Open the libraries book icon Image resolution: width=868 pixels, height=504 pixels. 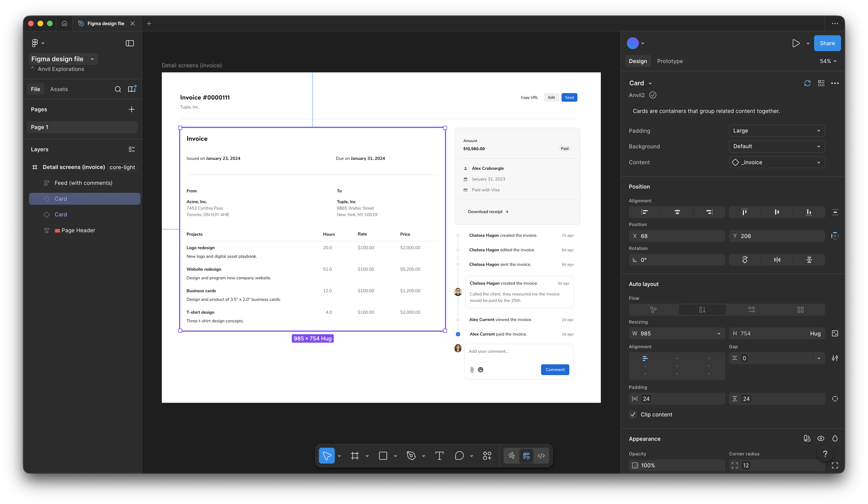click(132, 89)
